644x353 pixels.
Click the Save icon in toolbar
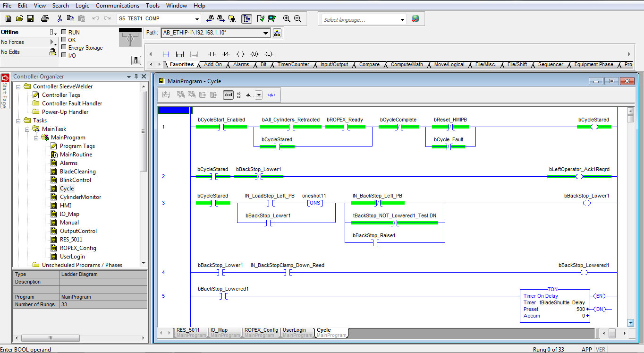click(x=30, y=19)
